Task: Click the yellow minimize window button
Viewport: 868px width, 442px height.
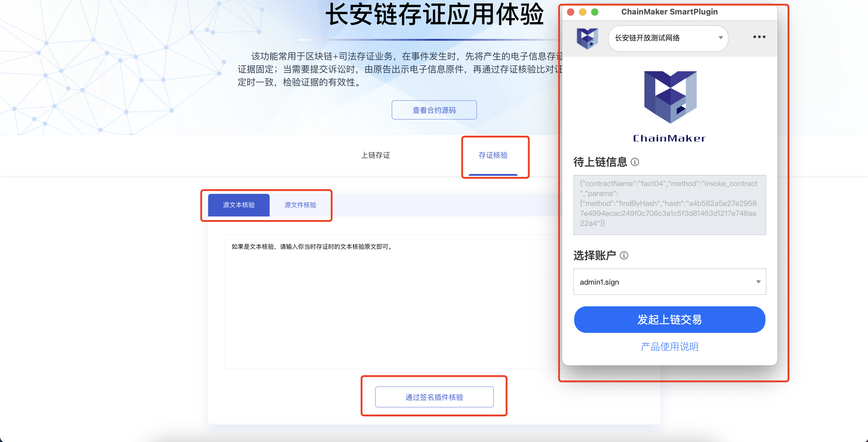Action: tap(583, 12)
